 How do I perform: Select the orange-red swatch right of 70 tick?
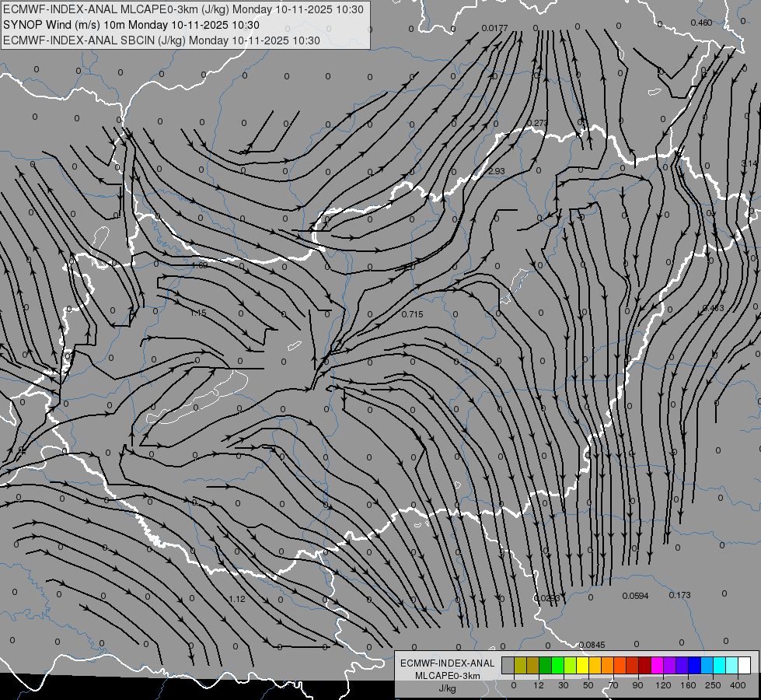[x=620, y=665]
